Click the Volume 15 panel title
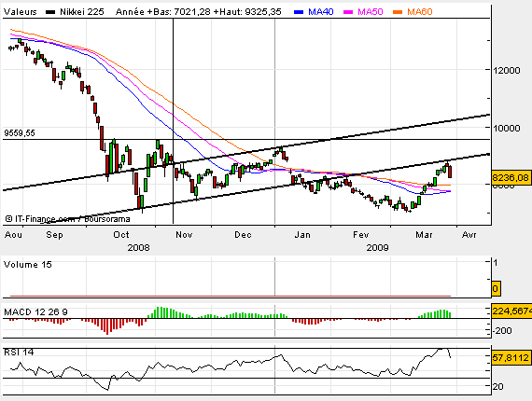Image resolution: width=532 pixels, height=401 pixels. tap(28, 265)
